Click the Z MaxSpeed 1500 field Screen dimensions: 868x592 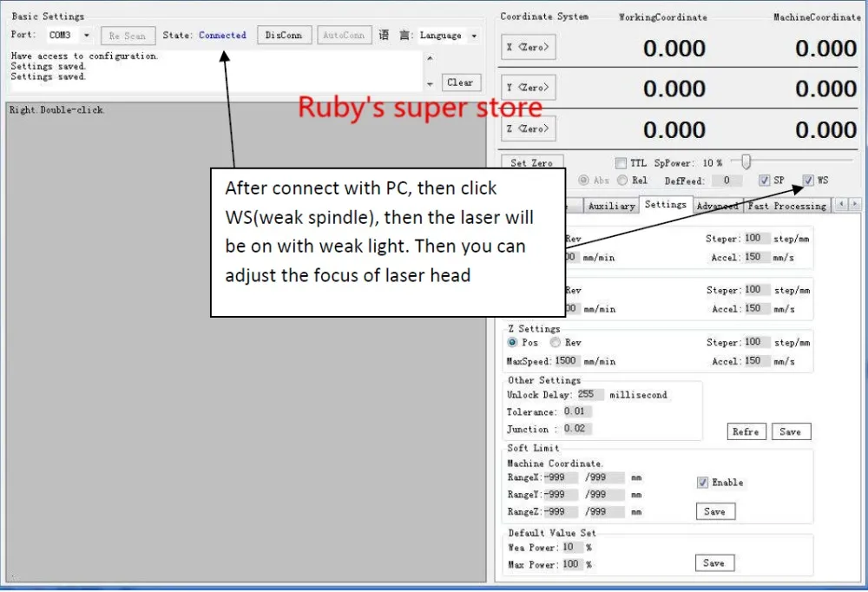(567, 361)
